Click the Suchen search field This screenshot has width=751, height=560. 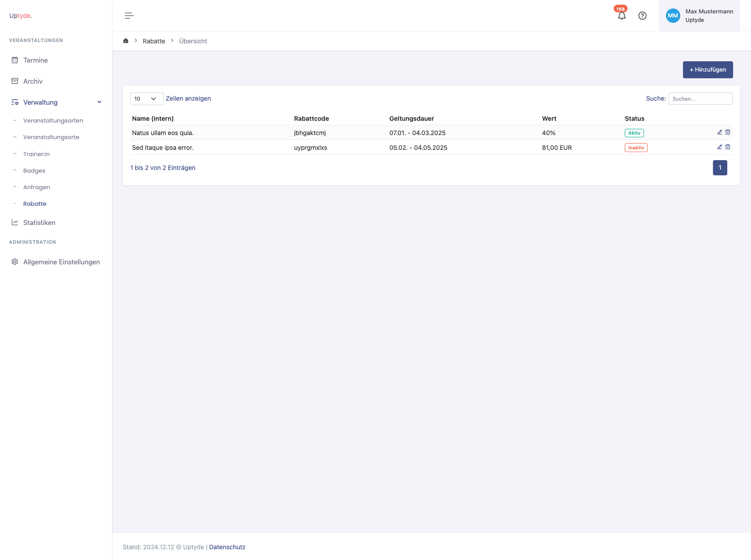pyautogui.click(x=700, y=99)
